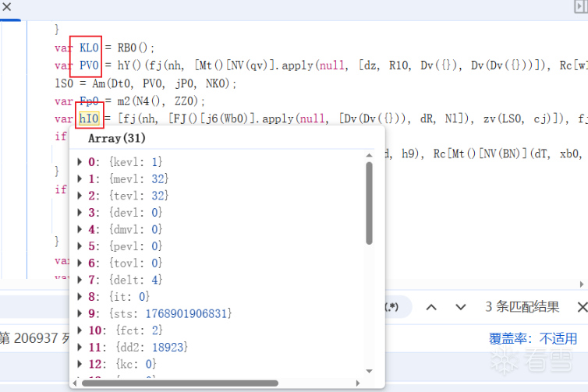588x392 pixels.
Task: Click the PV0 variable declaration
Action: coord(89,65)
